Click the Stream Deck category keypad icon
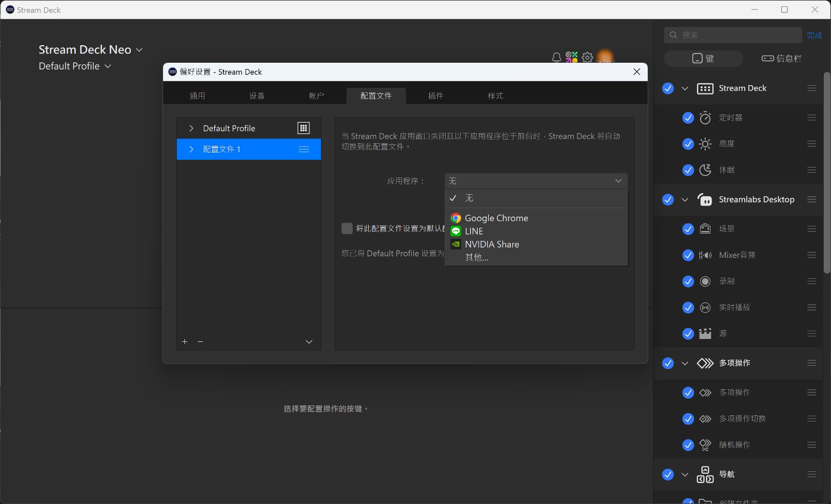This screenshot has height=504, width=831. coord(705,89)
